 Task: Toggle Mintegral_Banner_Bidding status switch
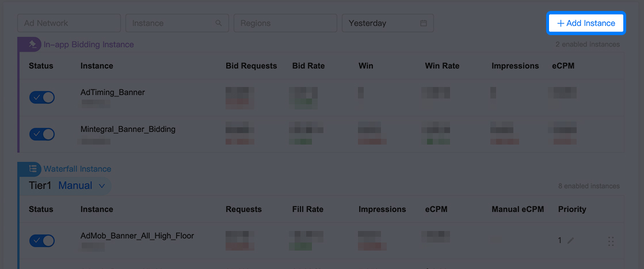[42, 134]
